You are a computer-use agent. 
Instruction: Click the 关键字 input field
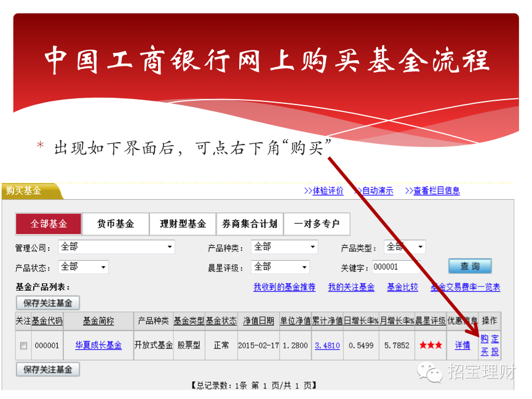pyautogui.click(x=396, y=267)
